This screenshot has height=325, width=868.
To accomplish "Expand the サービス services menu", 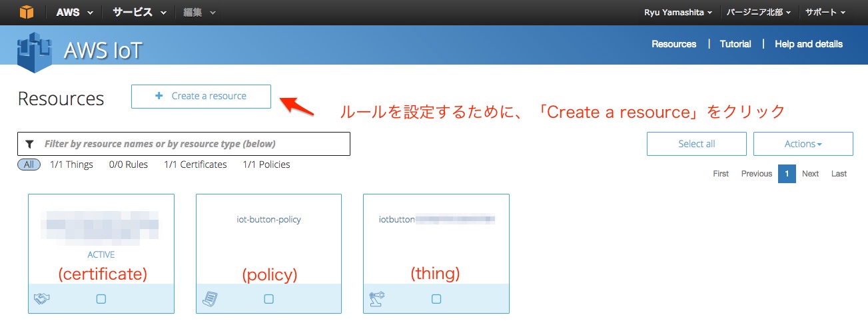I will point(139,12).
